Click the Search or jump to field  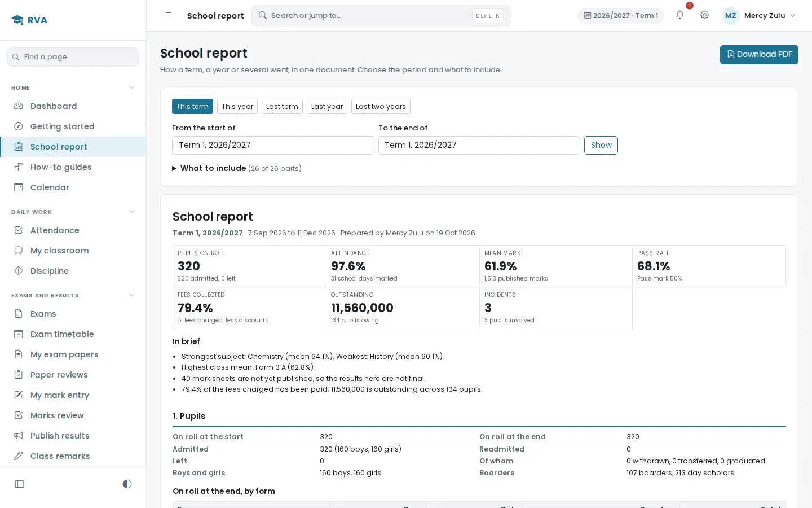pos(381,16)
